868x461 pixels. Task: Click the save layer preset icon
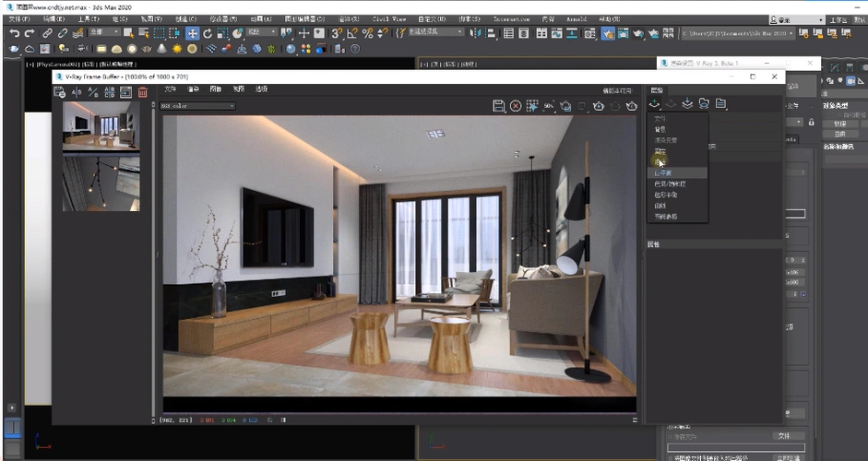pyautogui.click(x=687, y=103)
